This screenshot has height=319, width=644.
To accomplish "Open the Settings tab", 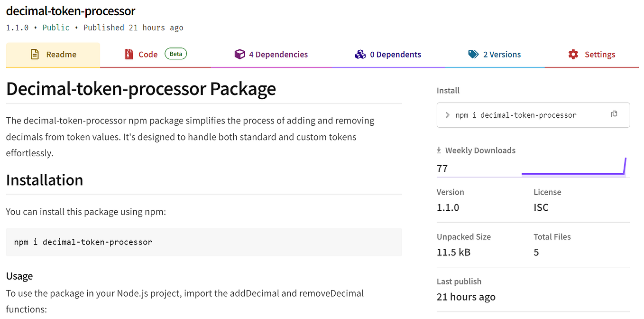I will [600, 54].
